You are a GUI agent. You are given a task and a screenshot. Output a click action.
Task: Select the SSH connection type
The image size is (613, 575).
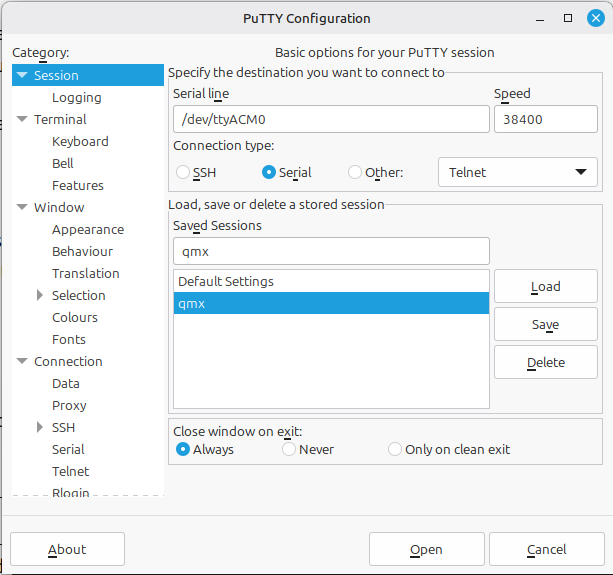[184, 172]
